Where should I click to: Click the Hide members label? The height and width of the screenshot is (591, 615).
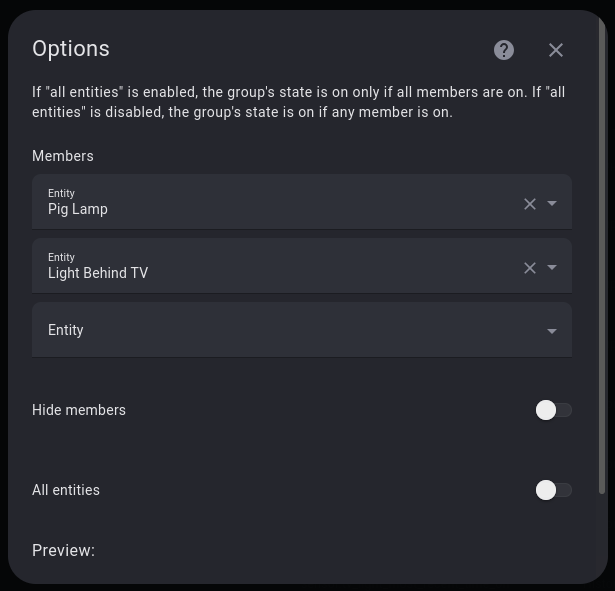(x=79, y=410)
